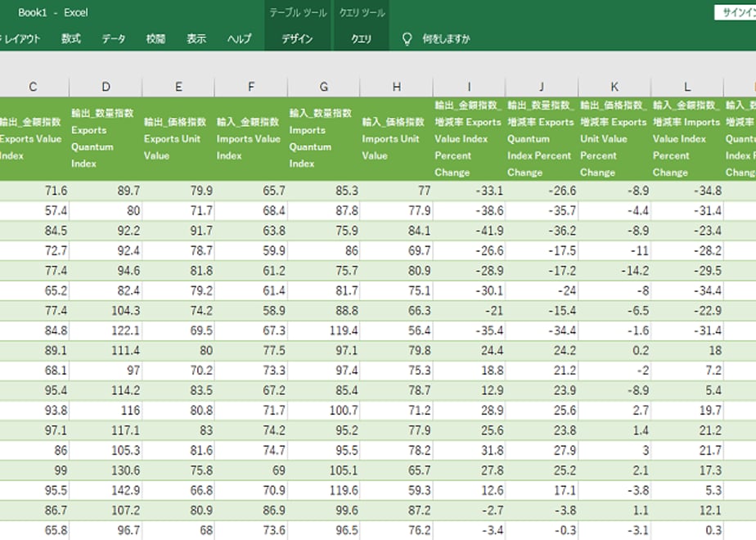The image size is (756, 540).
Task: Select cell with value 104.3
Action: 106,311
